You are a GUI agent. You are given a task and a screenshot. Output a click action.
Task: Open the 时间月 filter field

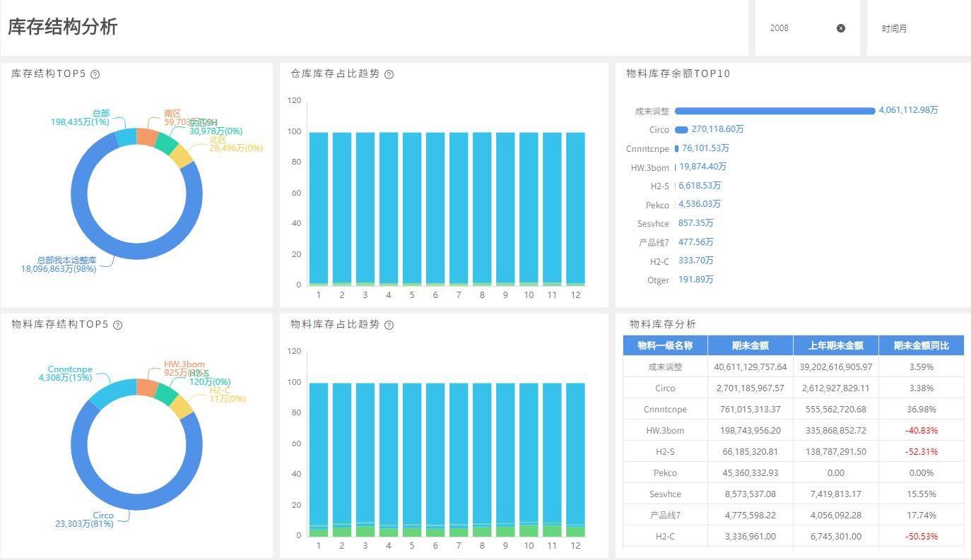(x=895, y=28)
